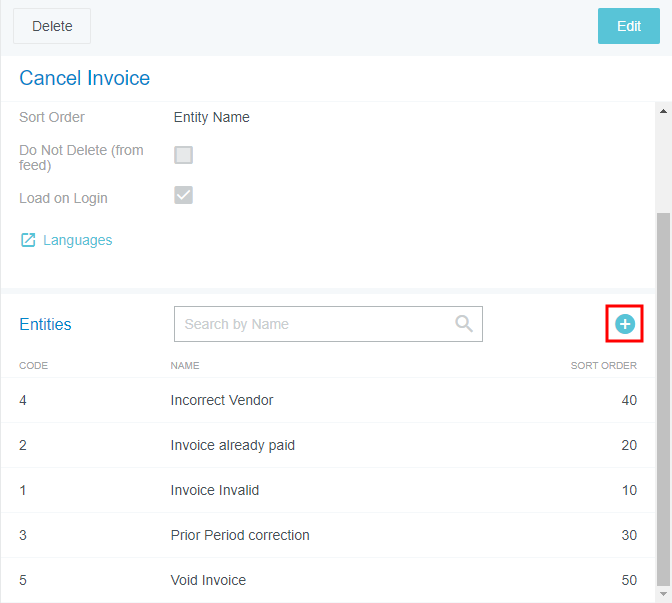The height and width of the screenshot is (603, 672).
Task: Click the add entity plus icon
Action: [x=625, y=324]
